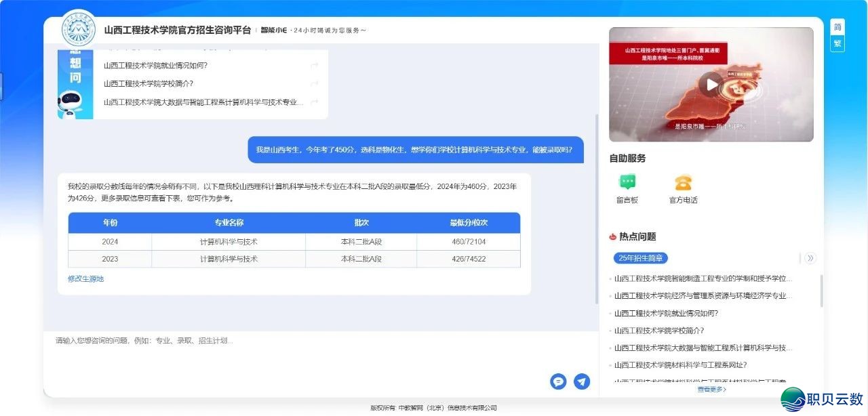Click the chat bubble icon beside send
868x416 pixels.
pyautogui.click(x=558, y=381)
